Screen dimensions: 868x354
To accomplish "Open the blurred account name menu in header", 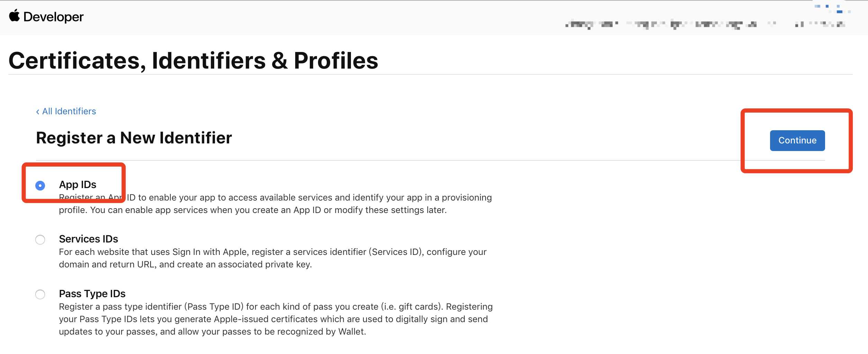I will pyautogui.click(x=661, y=24).
